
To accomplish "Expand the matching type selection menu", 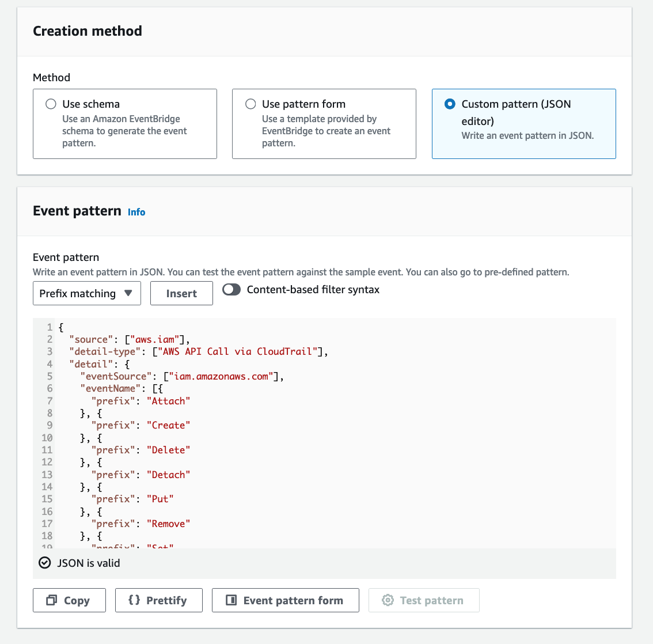I will click(x=86, y=293).
